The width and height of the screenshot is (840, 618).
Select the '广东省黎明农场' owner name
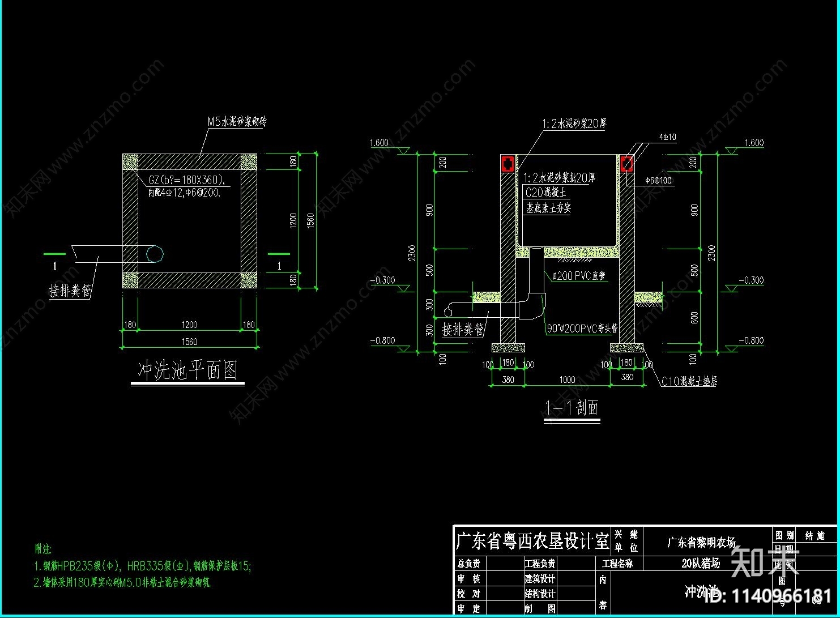(x=702, y=542)
